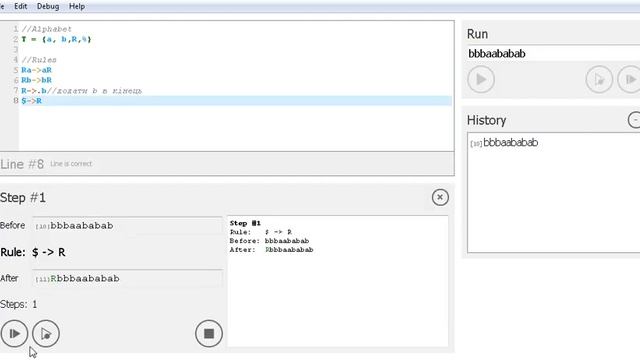
Task: Click the 'Steps: 1' counter text
Action: click(x=19, y=304)
